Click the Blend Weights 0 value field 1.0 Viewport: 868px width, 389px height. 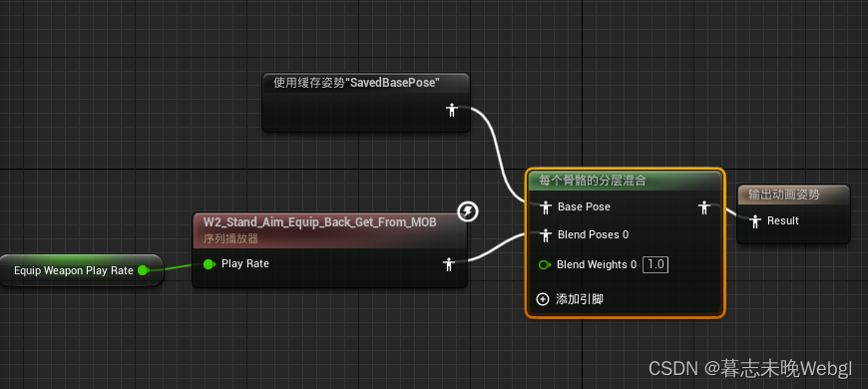pos(655,264)
